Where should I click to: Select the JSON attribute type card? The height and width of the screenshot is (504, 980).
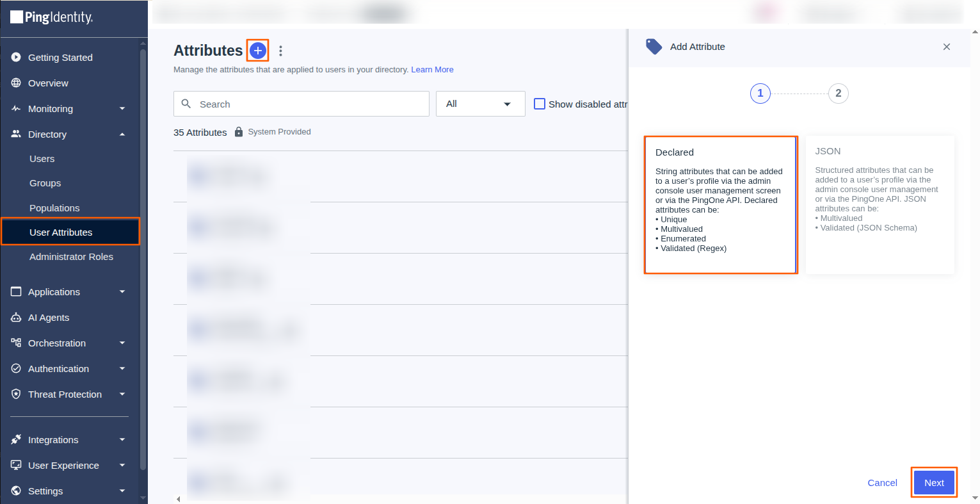tap(880, 205)
